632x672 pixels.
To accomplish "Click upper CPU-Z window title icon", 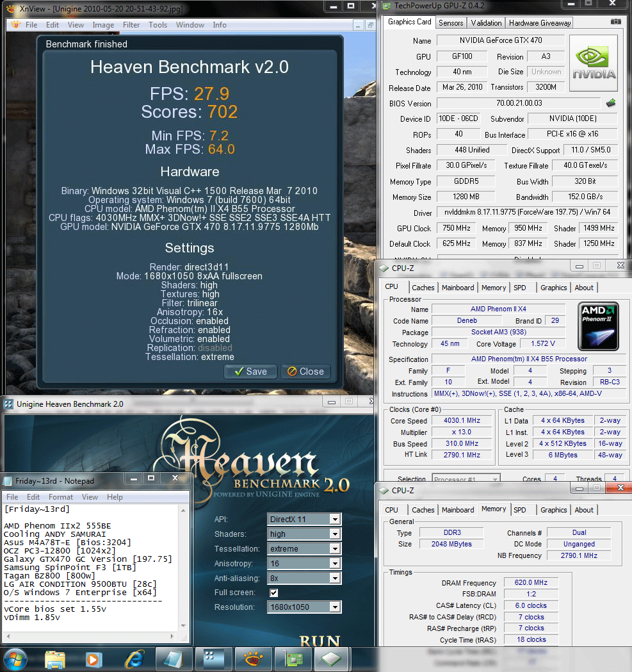I will (x=384, y=268).
